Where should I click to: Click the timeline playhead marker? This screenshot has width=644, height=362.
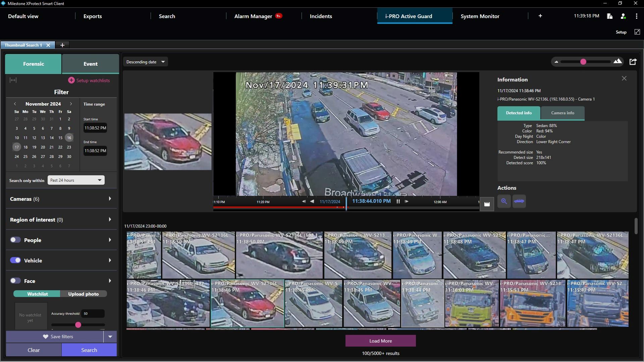coord(346,204)
